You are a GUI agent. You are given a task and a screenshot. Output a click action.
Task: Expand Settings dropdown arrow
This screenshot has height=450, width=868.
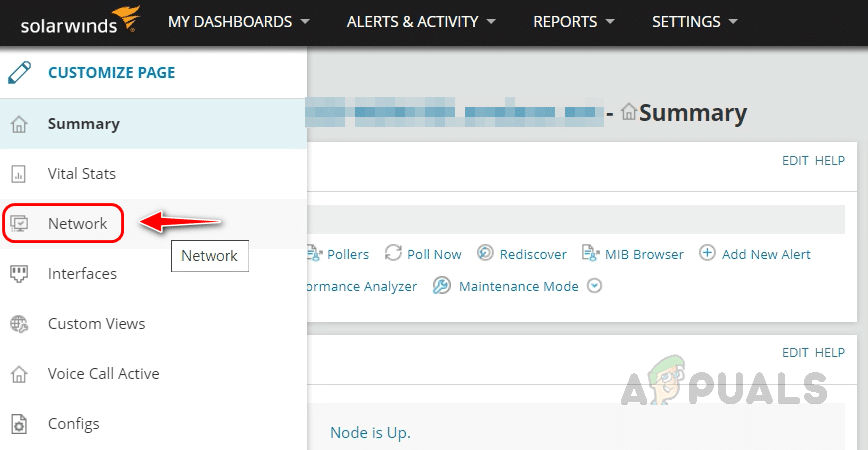pyautogui.click(x=733, y=22)
